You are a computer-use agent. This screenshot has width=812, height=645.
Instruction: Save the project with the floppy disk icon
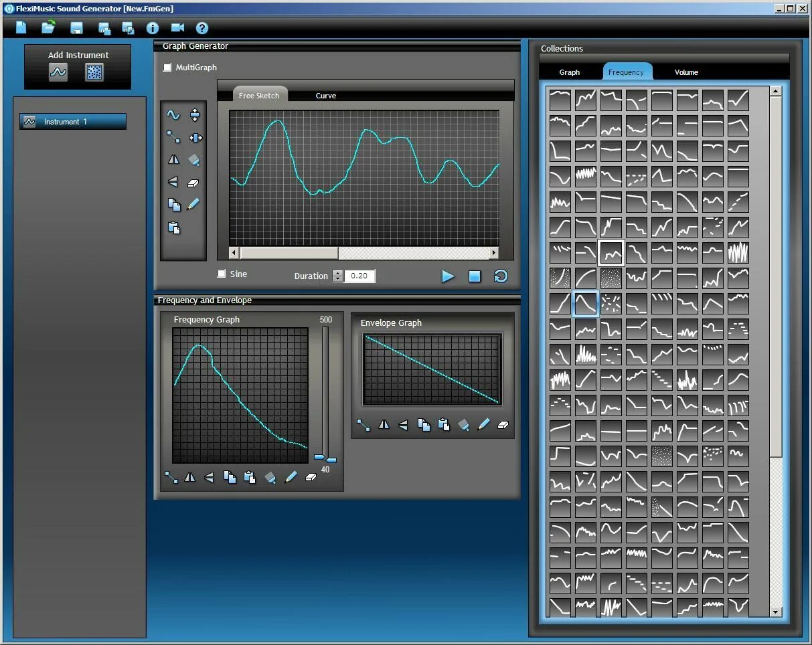[x=76, y=28]
